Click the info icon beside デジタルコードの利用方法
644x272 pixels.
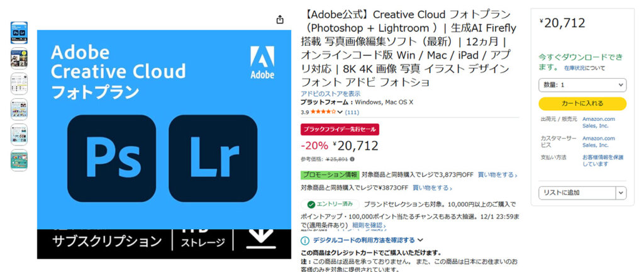pos(305,241)
